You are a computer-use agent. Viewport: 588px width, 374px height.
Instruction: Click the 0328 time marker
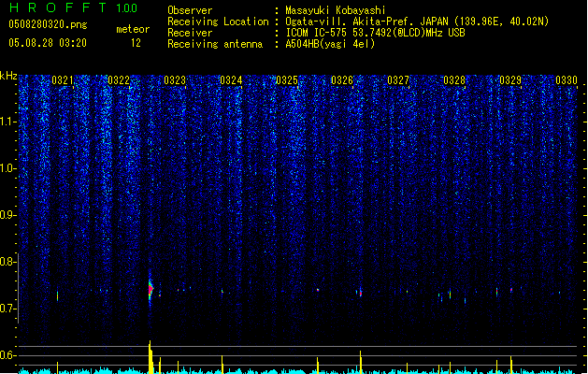[x=454, y=80]
